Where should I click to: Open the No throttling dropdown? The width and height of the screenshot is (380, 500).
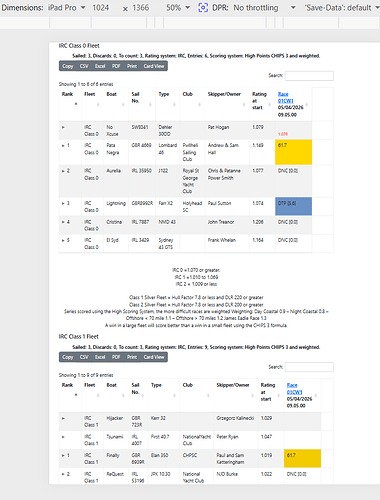tap(264, 7)
